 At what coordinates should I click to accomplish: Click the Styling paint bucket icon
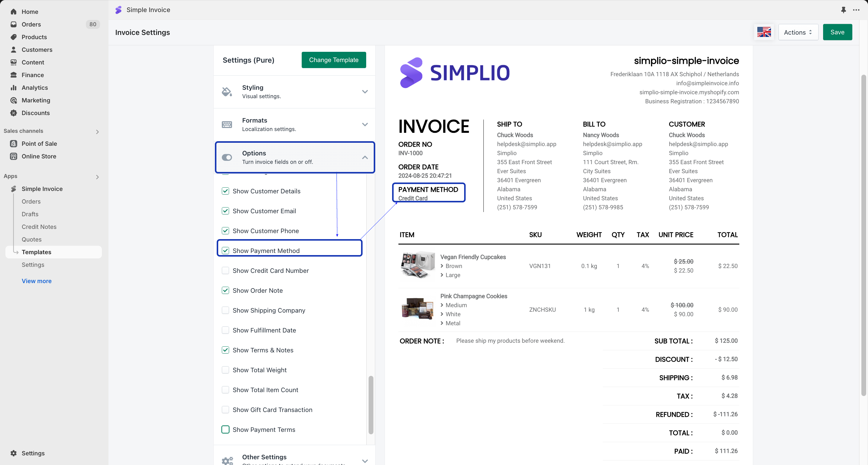[227, 92]
